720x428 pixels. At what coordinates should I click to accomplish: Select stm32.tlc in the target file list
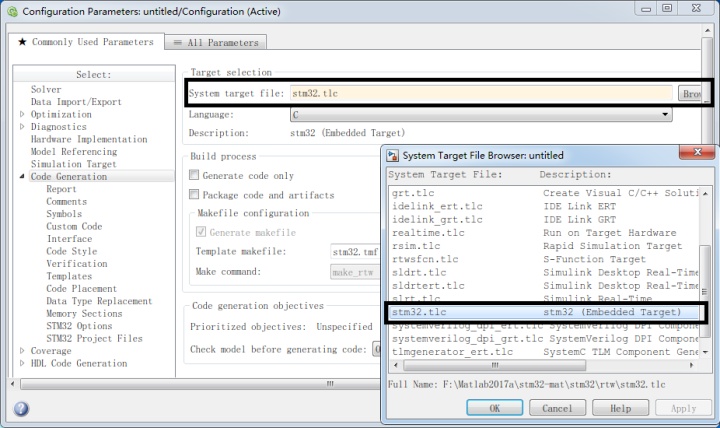[x=544, y=312]
